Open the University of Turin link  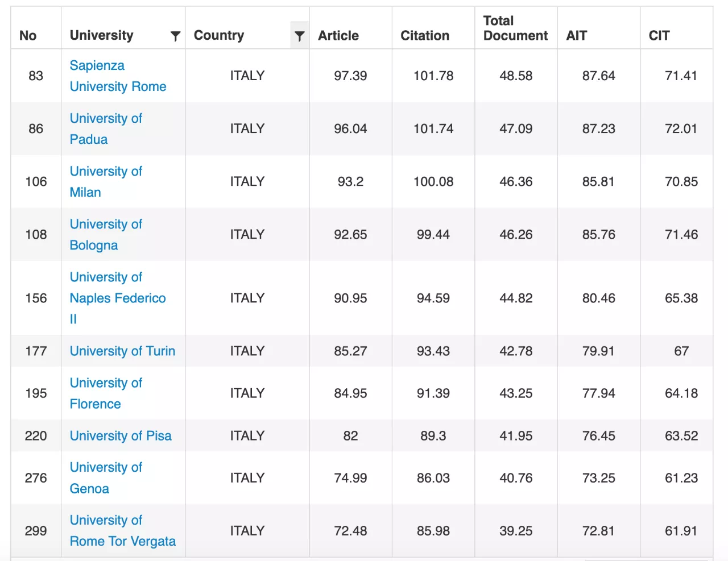pos(122,351)
